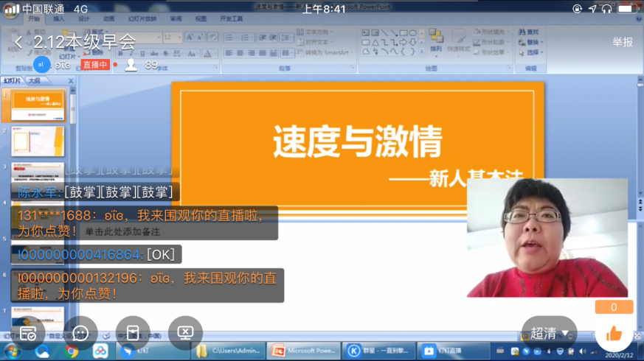This screenshot has width=644, height=361.
Task: Click the host avatar circle under the title
Action: point(43,65)
